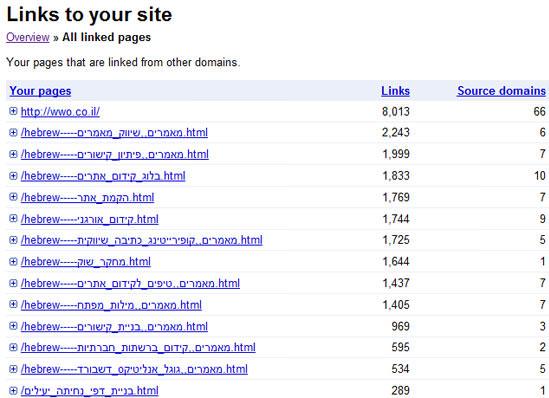
Task: Select the links count "1,744"
Action: point(396,219)
